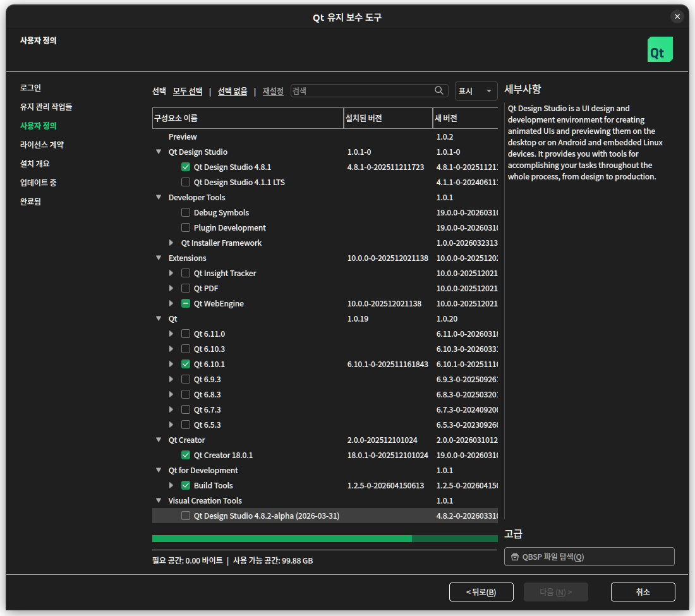The image size is (695, 616).
Task: Check Qt 6.5.3 checkbox
Action: pyautogui.click(x=186, y=425)
